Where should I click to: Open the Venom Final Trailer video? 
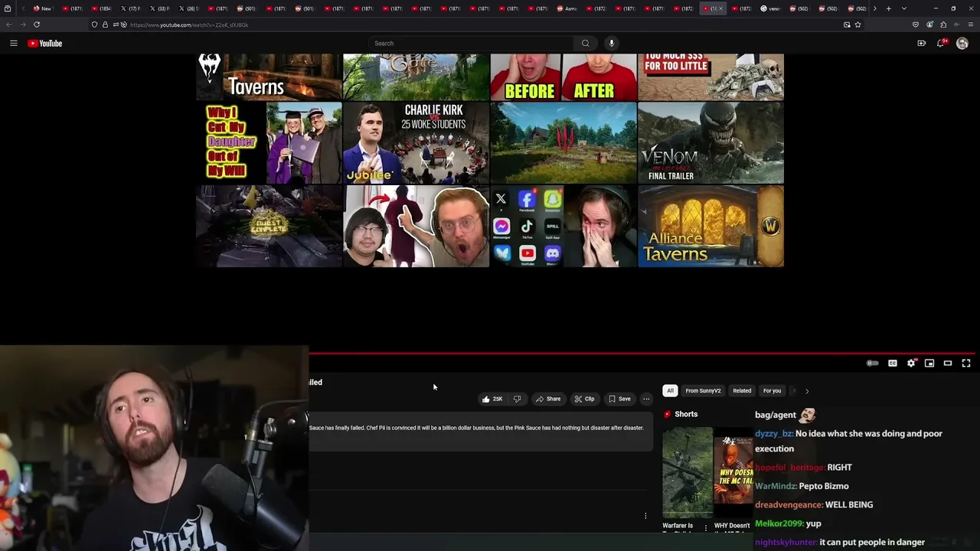pyautogui.click(x=710, y=143)
